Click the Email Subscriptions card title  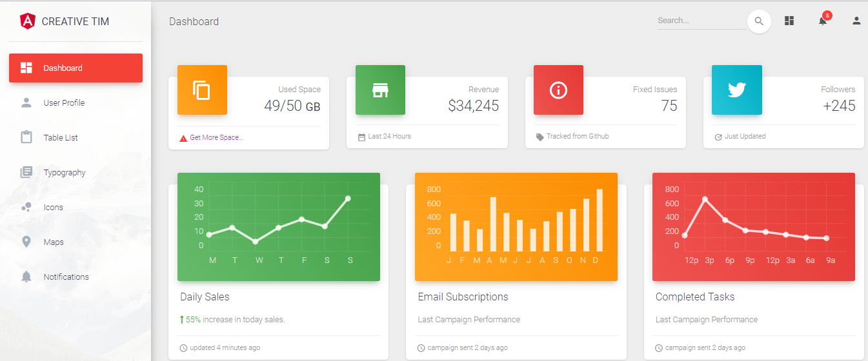(463, 297)
